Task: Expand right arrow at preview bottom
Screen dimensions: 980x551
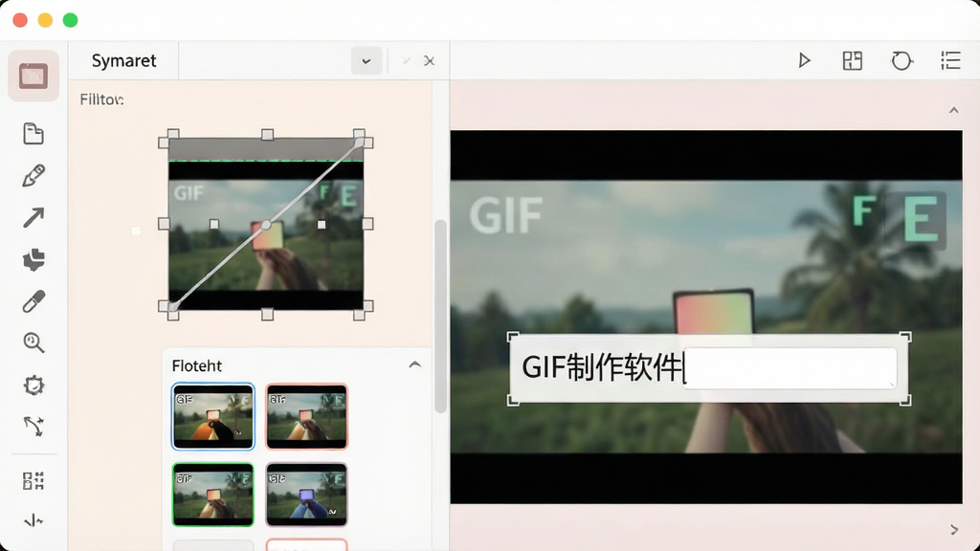Action: (954, 530)
